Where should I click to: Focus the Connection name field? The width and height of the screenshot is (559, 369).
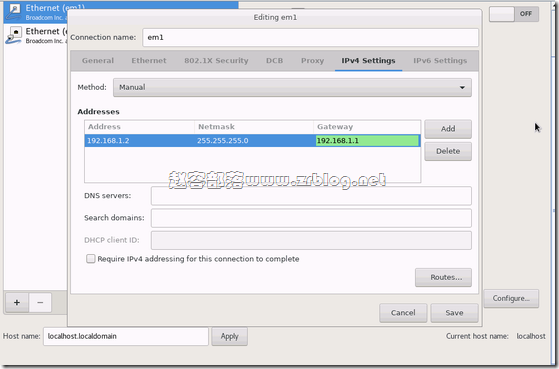pyautogui.click(x=311, y=37)
